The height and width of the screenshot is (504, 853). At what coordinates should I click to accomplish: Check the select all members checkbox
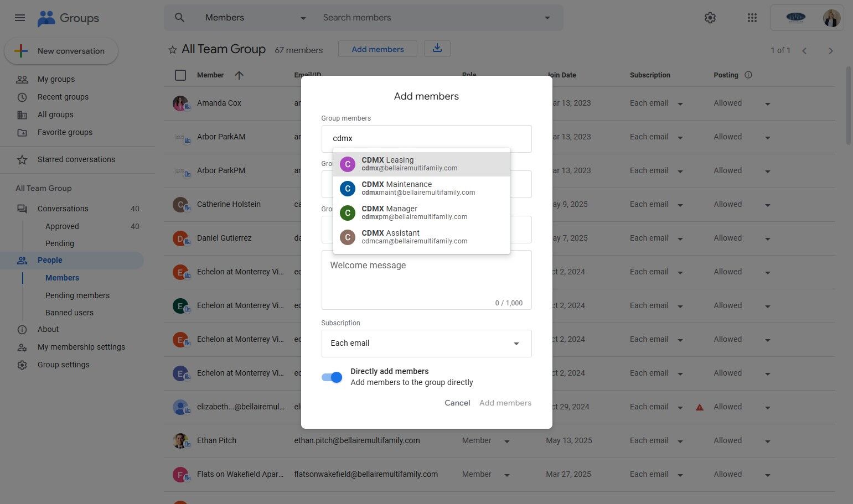click(180, 75)
